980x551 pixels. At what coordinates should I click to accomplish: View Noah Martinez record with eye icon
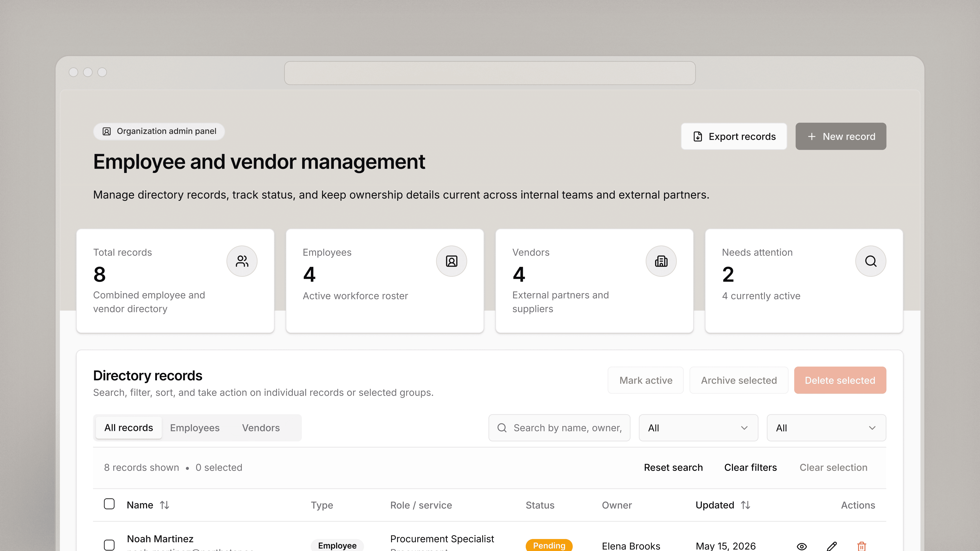point(802,546)
